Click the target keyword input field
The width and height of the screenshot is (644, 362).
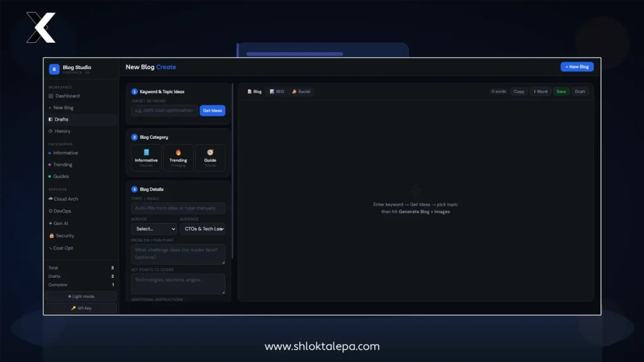[164, 111]
